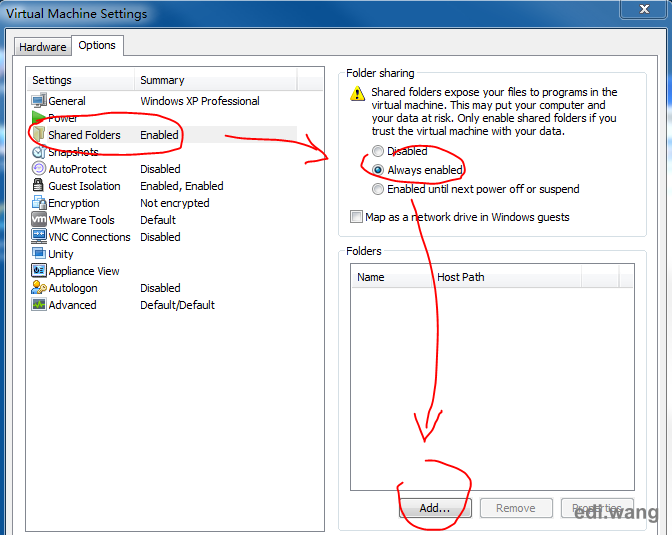Enable Map as a network drive checkbox
Viewport: 672px width, 535px height.
(x=356, y=217)
